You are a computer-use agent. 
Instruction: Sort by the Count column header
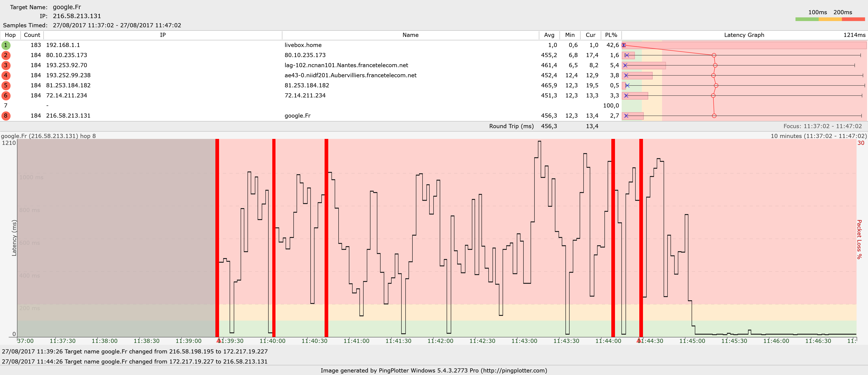[32, 35]
